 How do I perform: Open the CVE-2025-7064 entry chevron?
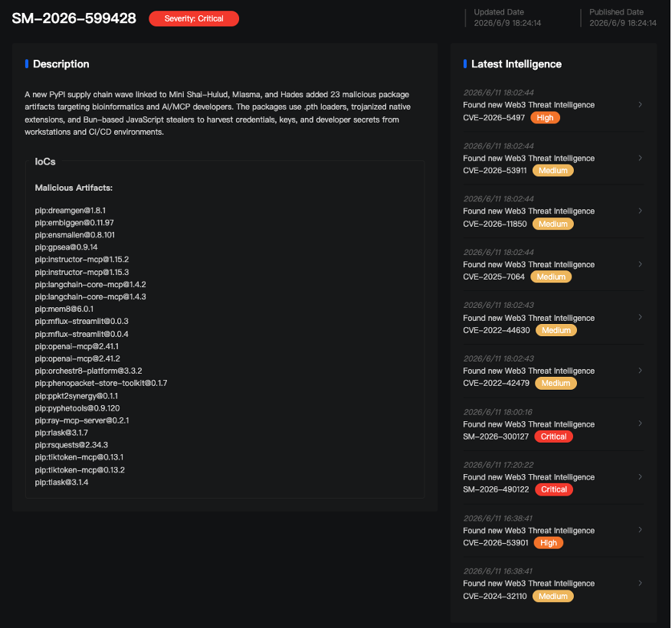[640, 264]
